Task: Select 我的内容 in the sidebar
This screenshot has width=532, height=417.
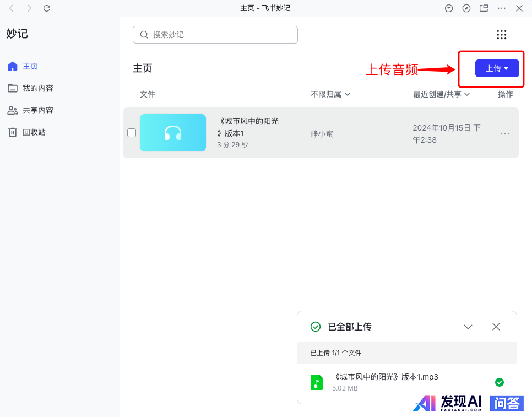Action: click(37, 88)
